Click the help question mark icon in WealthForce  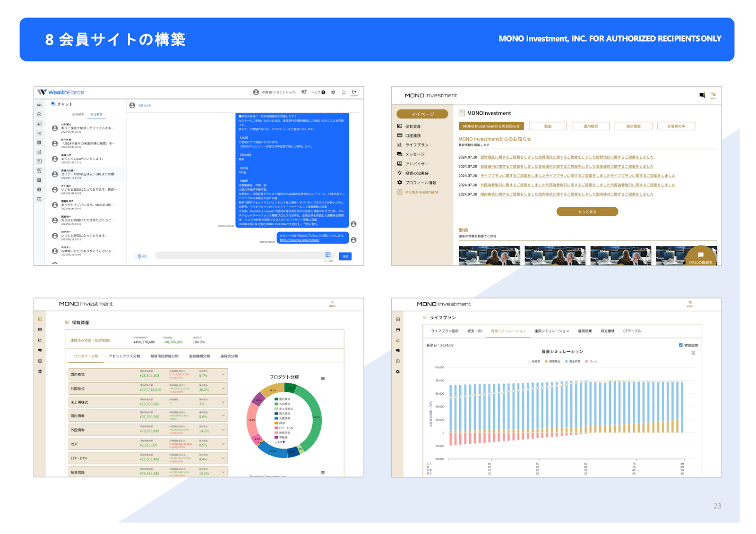[324, 93]
